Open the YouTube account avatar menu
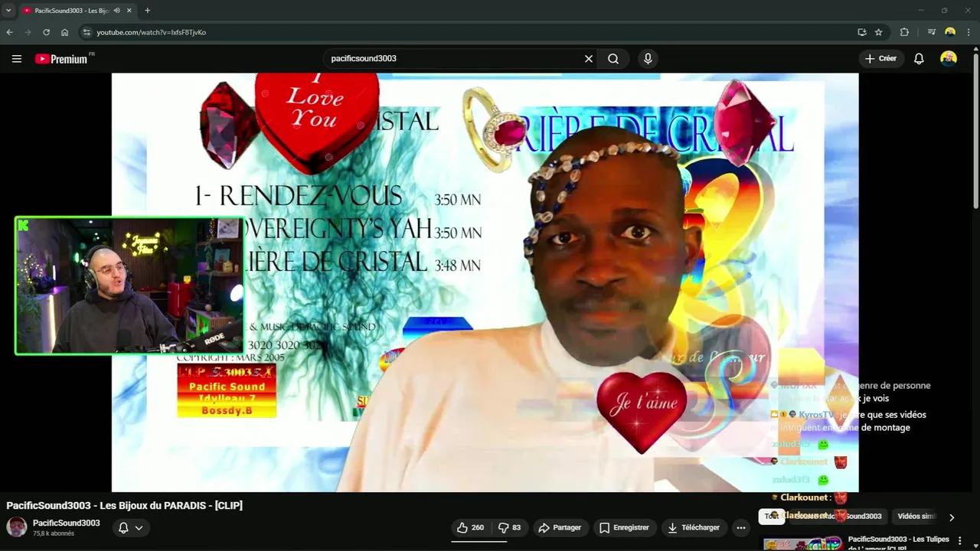The image size is (980, 551). (949, 59)
